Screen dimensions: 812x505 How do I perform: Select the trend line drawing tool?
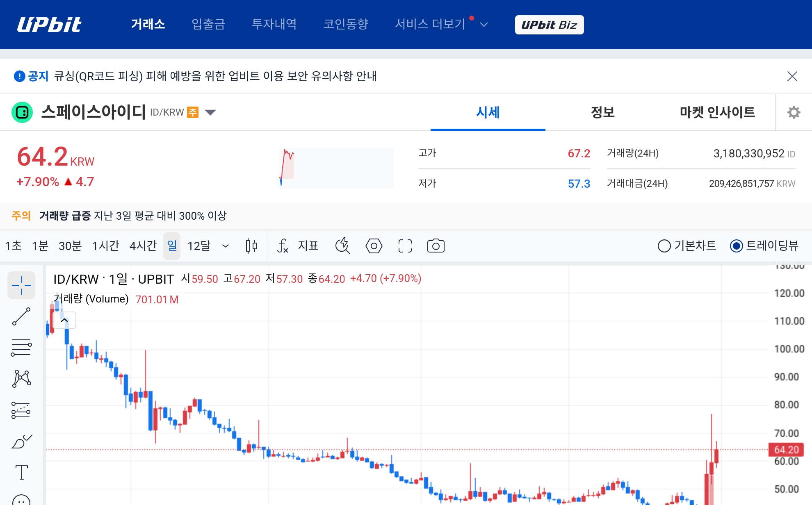coord(21,316)
